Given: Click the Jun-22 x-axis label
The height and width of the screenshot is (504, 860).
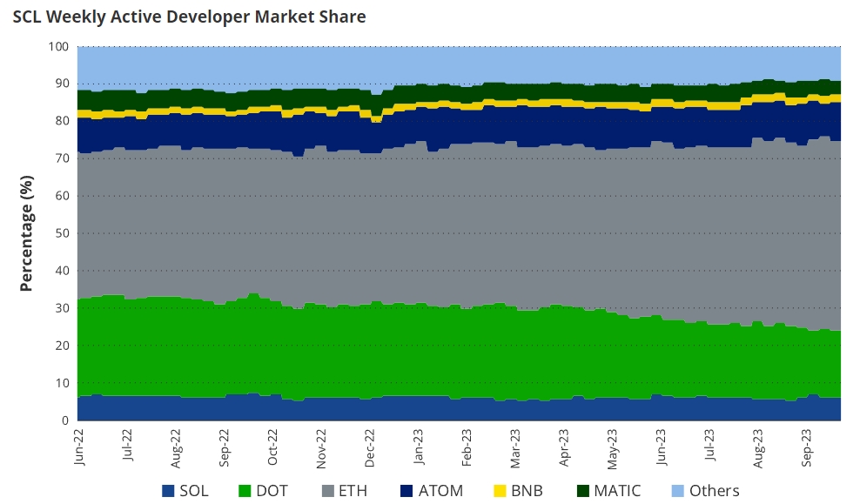Looking at the screenshot, I should pos(79,447).
